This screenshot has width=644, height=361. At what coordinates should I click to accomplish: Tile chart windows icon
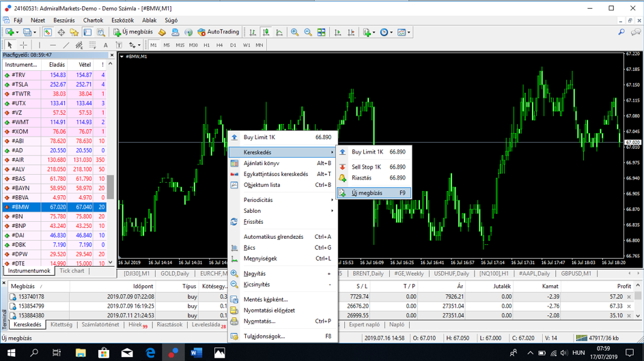[x=321, y=32]
